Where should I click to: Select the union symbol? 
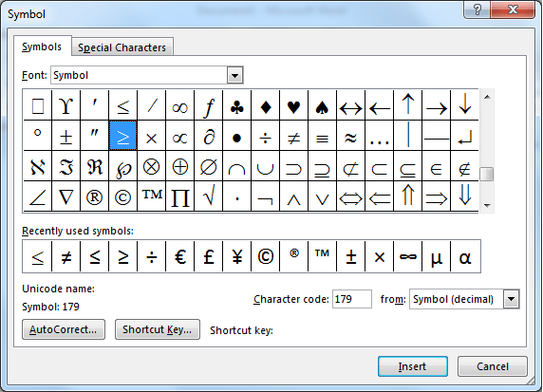pyautogui.click(x=265, y=165)
